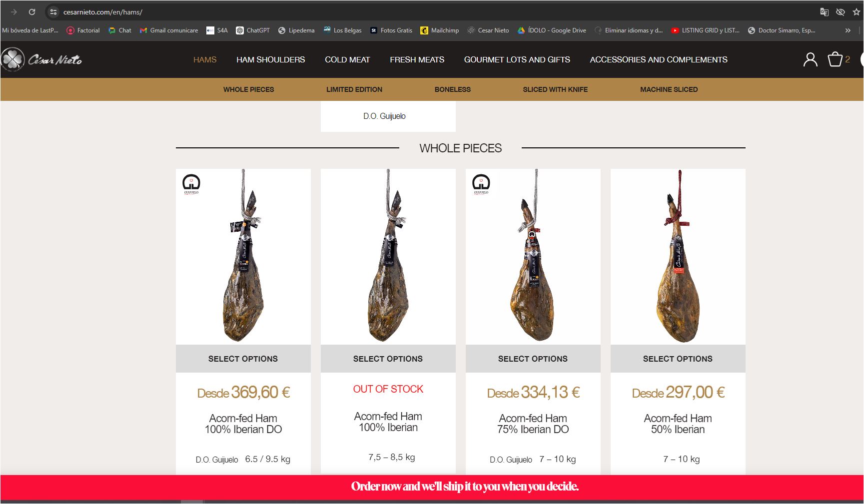Screen dimensions: 864x504
Task: Click the translate page icon
Action: [825, 12]
